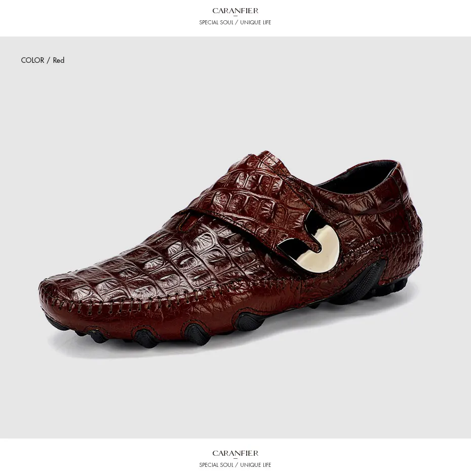471x476 pixels.
Task: Click the small dash under the top logo
Action: tap(235, 16)
